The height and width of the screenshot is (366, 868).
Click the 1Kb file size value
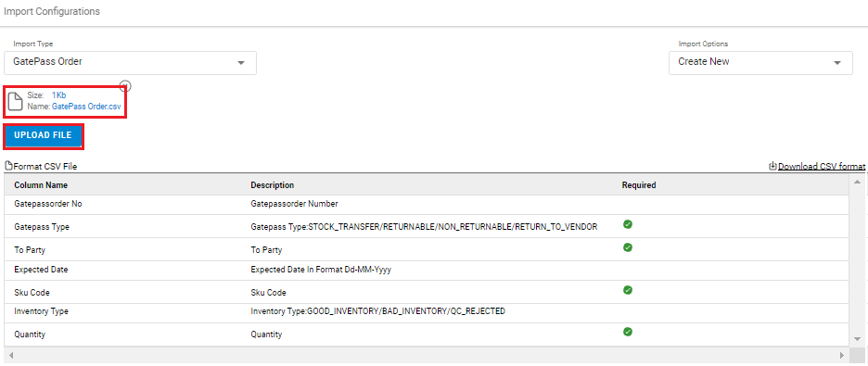coord(58,95)
